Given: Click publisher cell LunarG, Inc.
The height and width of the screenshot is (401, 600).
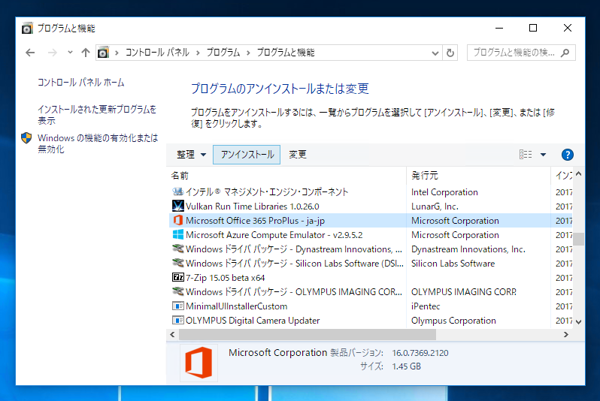Looking at the screenshot, I should coord(435,206).
